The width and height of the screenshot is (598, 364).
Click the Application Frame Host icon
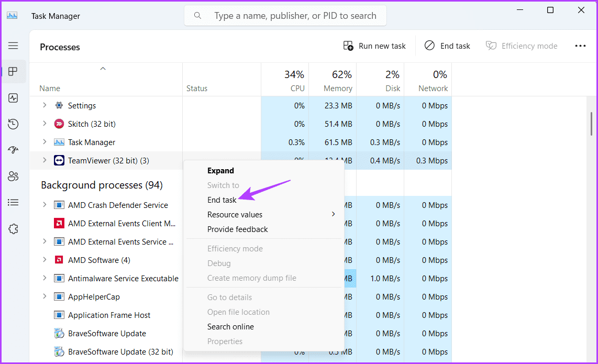point(59,315)
